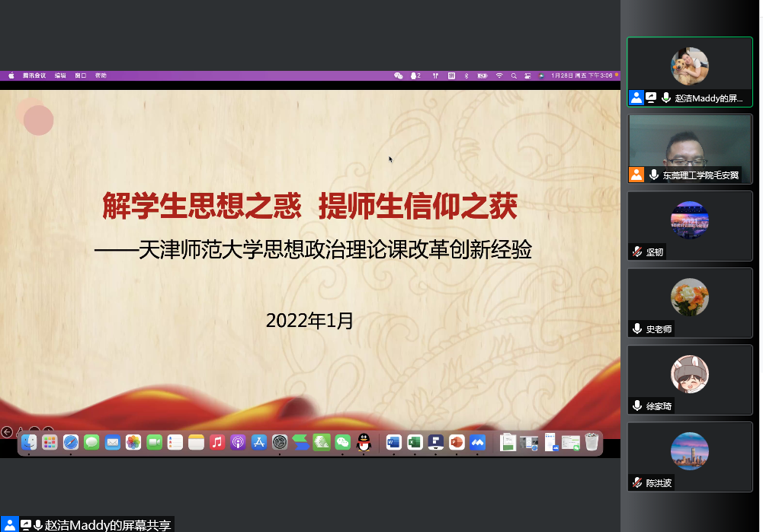The height and width of the screenshot is (532, 763).
Task: Open the QQ penguin icon
Action: pyautogui.click(x=364, y=442)
